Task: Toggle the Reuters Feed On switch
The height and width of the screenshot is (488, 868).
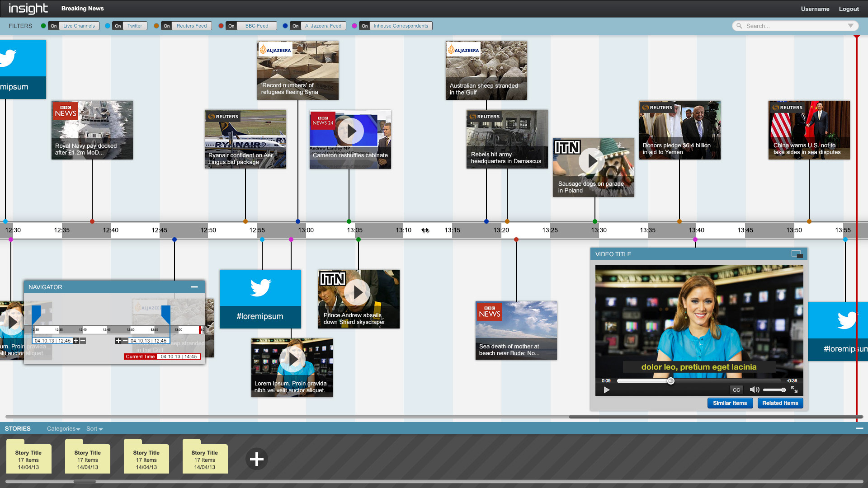Action: 166,26
